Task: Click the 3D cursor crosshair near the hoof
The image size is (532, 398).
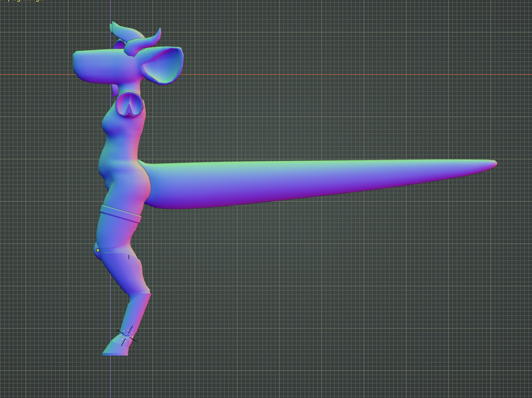Action: (x=127, y=335)
